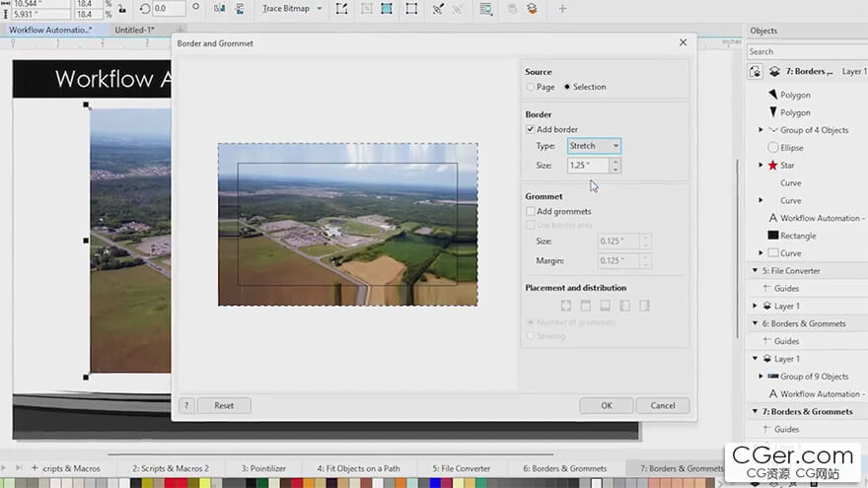
Task: Collapse the 6: Borders & Grommets page
Action: pos(755,323)
